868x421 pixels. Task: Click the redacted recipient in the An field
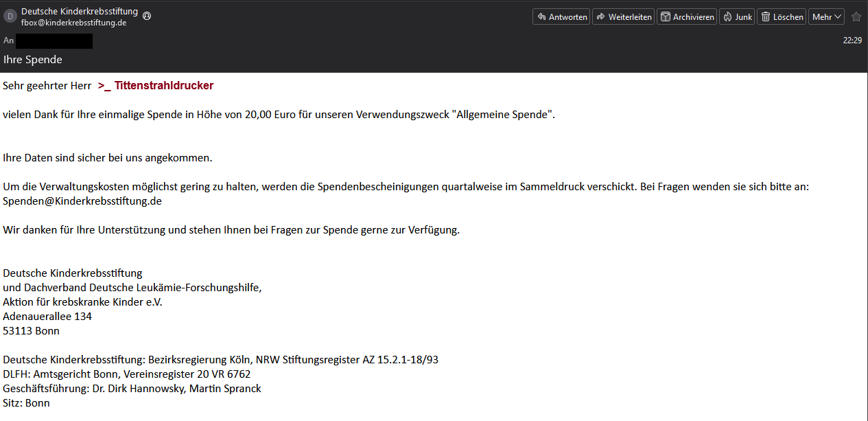(54, 41)
